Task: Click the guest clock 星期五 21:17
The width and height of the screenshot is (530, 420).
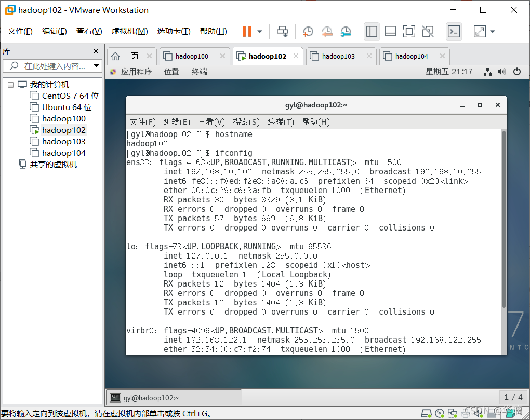Action: tap(449, 72)
